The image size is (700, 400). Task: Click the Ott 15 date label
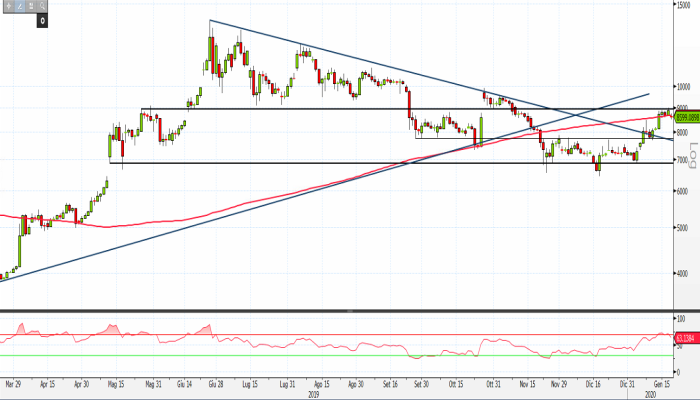(456, 384)
